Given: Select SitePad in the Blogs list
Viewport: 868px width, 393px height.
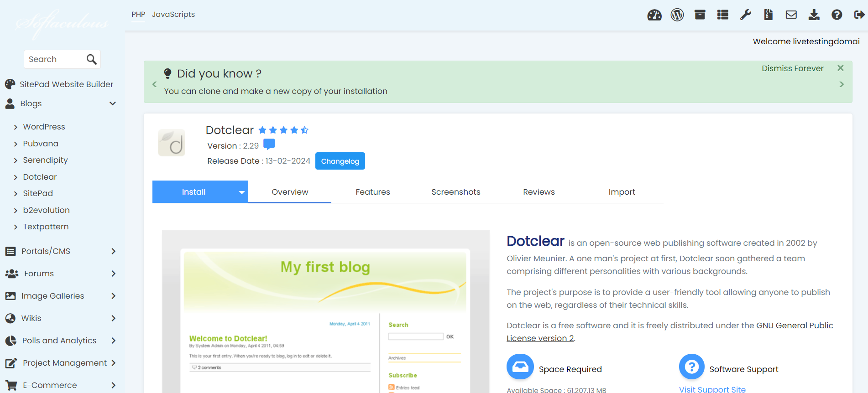Looking at the screenshot, I should click(x=38, y=193).
